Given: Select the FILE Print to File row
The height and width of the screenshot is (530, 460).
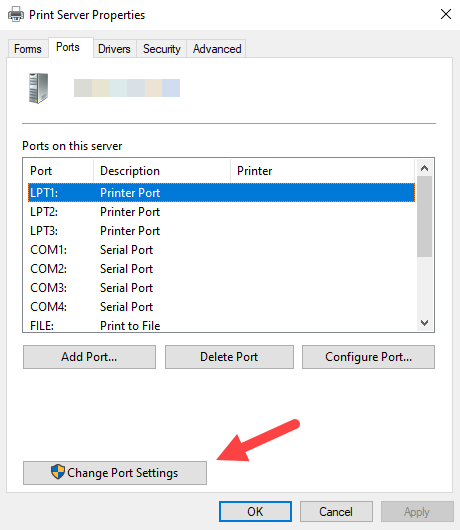Looking at the screenshot, I should [x=221, y=326].
